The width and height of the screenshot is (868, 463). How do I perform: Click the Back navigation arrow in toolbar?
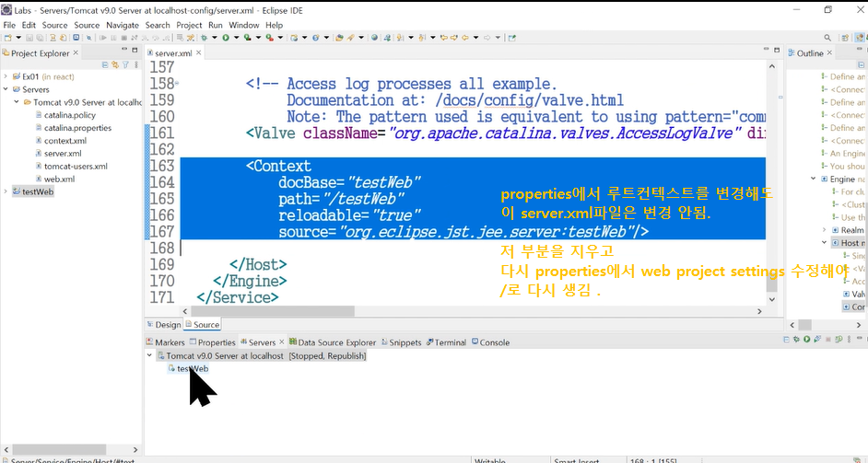pyautogui.click(x=465, y=38)
